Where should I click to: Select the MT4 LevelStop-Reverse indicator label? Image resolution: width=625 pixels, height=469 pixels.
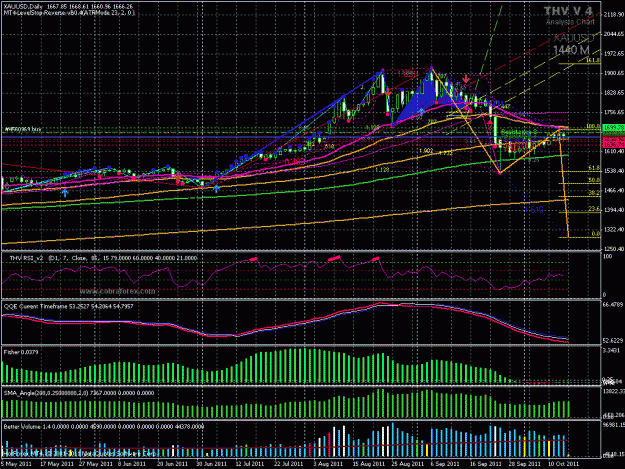pos(69,13)
